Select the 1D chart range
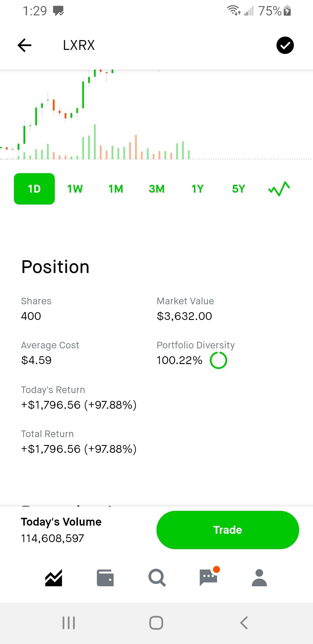 pos(34,189)
